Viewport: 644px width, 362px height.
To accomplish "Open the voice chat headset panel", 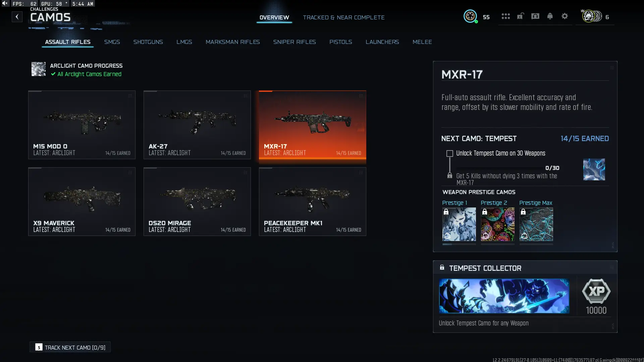I will pyautogui.click(x=535, y=16).
